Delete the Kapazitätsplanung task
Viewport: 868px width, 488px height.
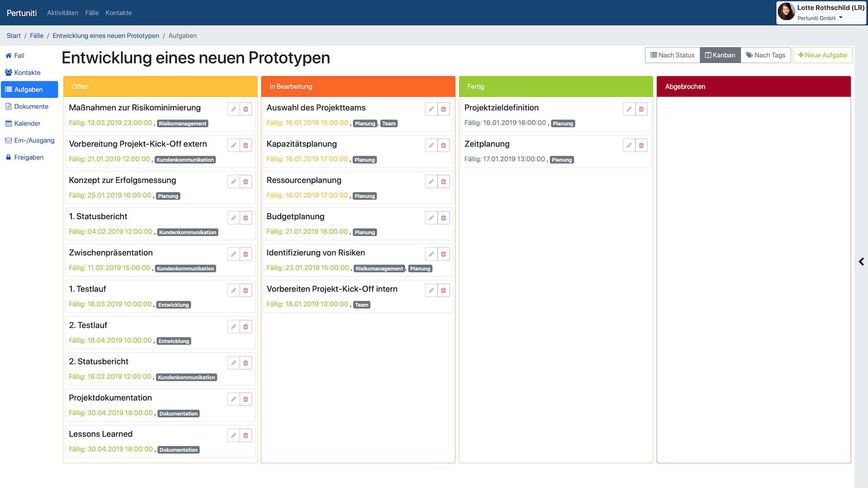pos(443,145)
